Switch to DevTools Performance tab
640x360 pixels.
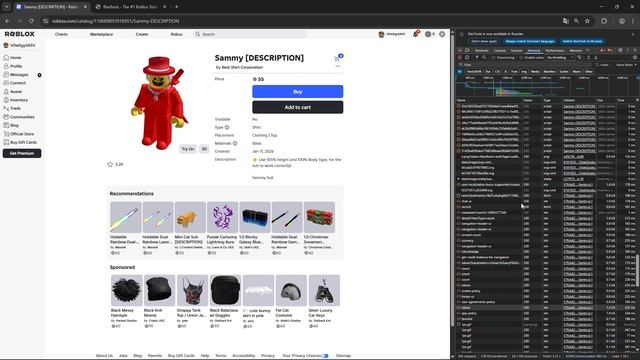click(x=555, y=51)
